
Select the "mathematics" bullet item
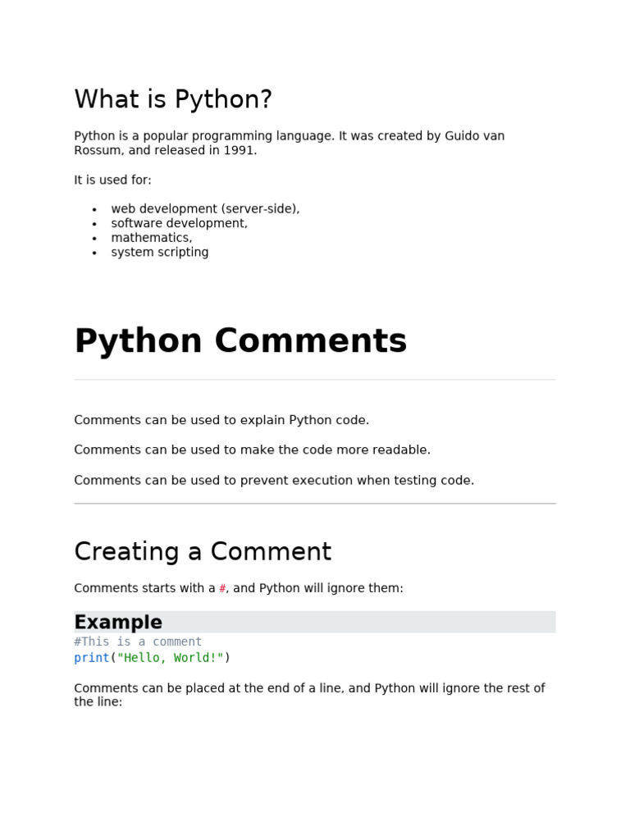point(152,238)
